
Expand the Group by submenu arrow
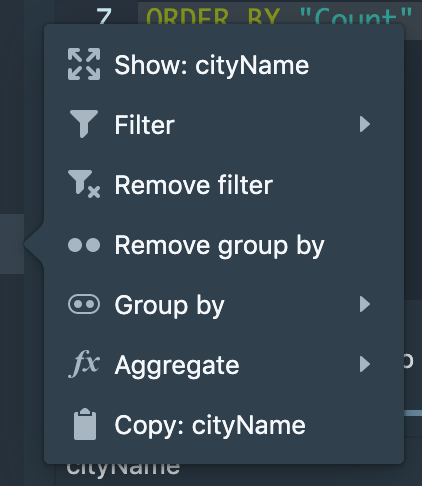[x=365, y=304]
